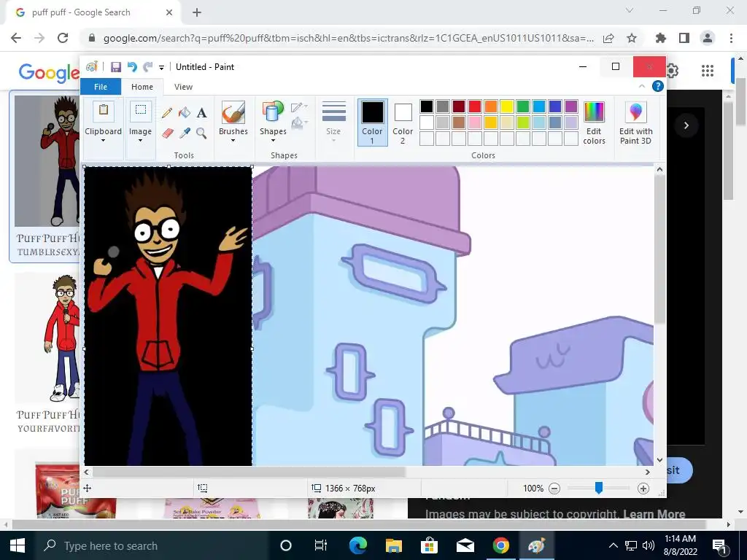Click the taskbar search box

click(x=152, y=545)
